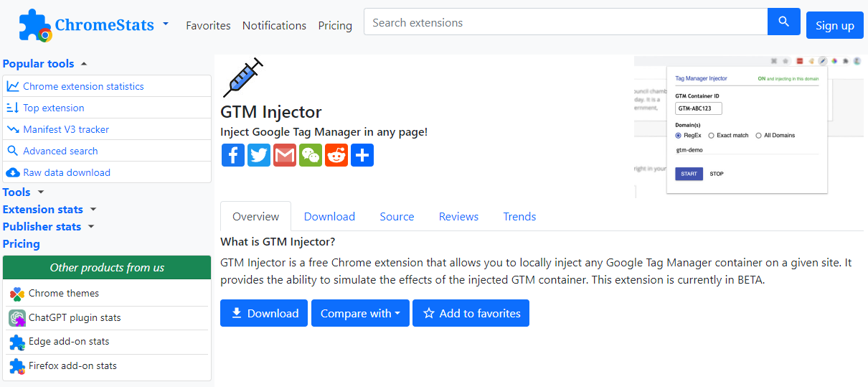Screen dimensions: 868x387
Task: Click the Chrome themes icon
Action: [17, 294]
